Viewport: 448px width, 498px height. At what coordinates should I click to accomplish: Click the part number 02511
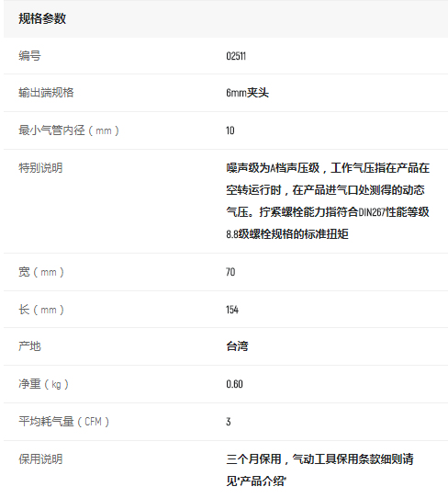pos(236,56)
